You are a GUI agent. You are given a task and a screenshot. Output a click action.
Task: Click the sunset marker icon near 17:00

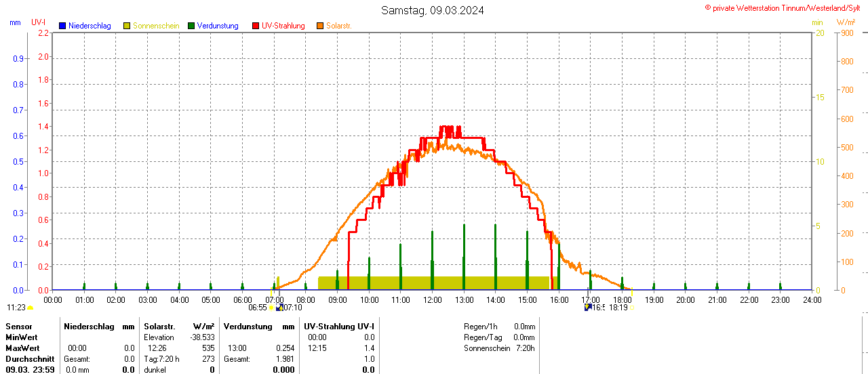[587, 308]
